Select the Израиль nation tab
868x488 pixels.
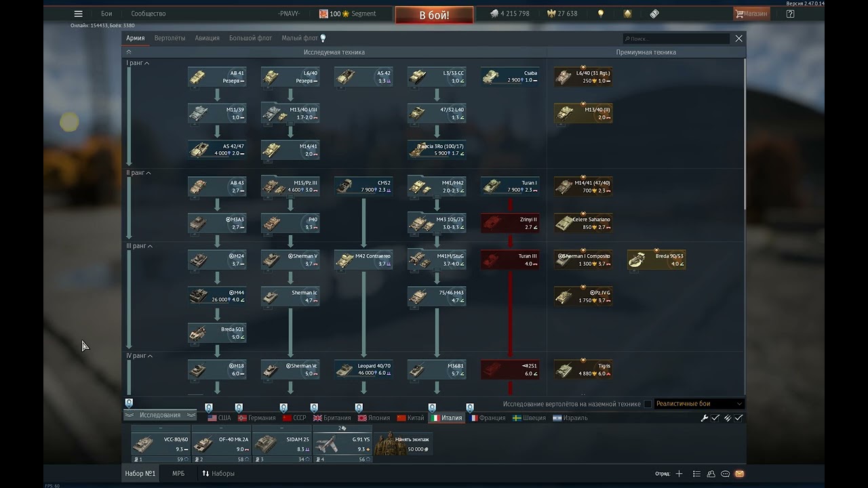[x=570, y=418]
